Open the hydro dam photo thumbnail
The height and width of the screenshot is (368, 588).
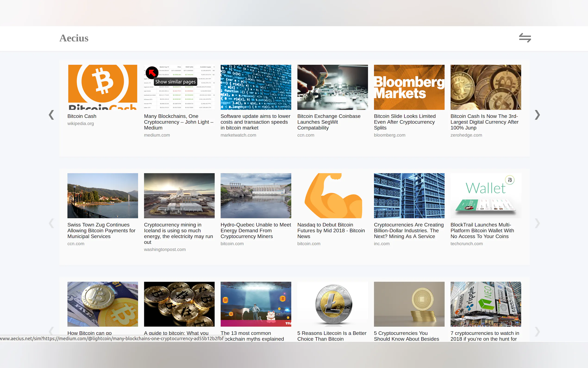(x=256, y=196)
